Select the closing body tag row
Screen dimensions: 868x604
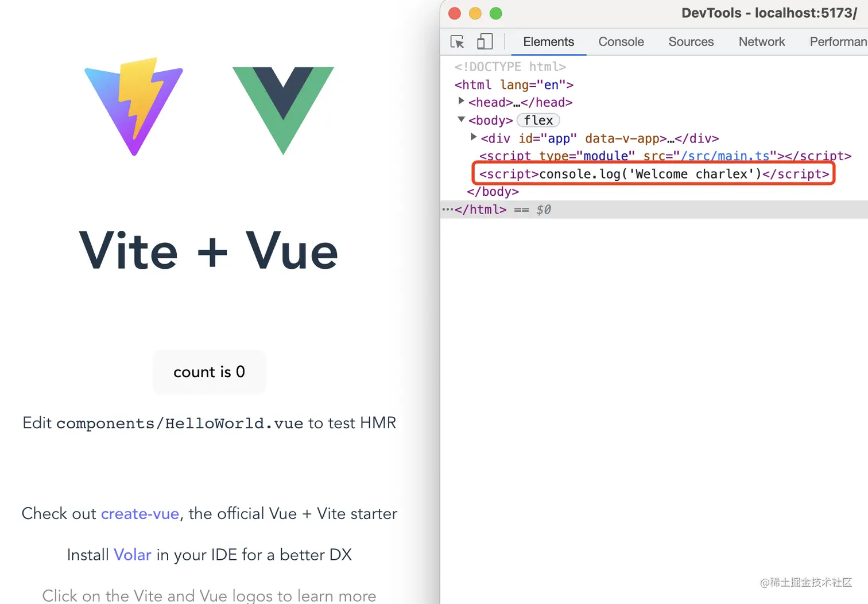click(493, 192)
